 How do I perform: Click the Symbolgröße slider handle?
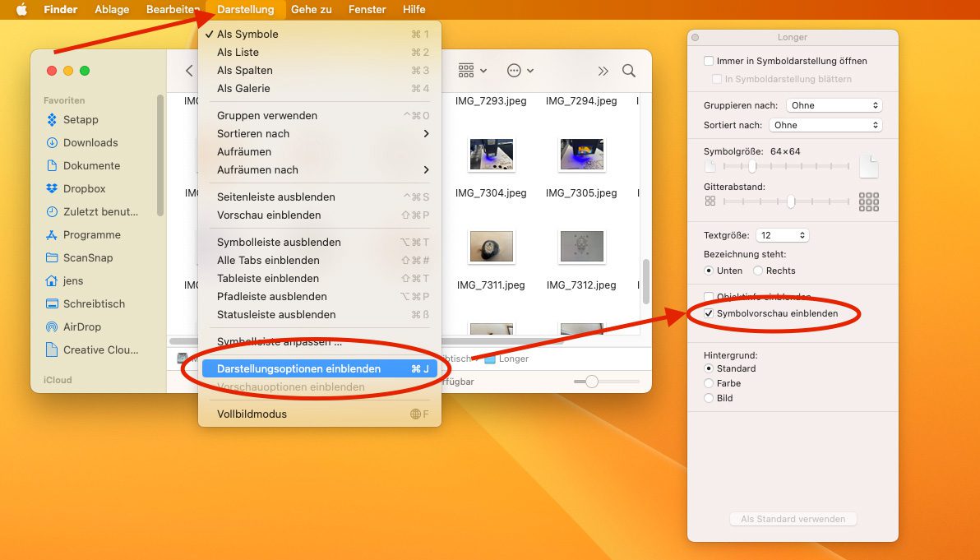[751, 167]
